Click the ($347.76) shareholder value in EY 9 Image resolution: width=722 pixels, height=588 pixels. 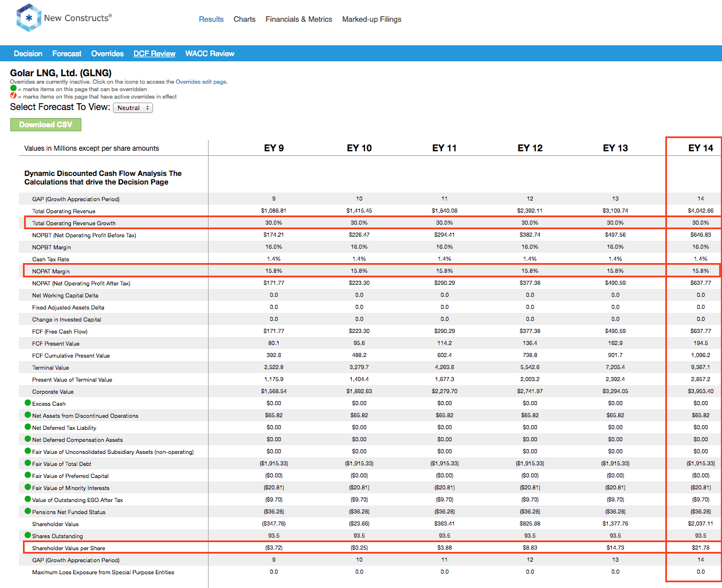(x=274, y=523)
